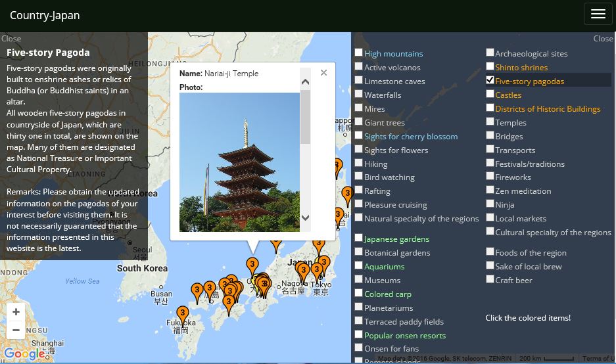This screenshot has width=616, height=364.
Task: Select the Japanese gardens link
Action: point(396,239)
